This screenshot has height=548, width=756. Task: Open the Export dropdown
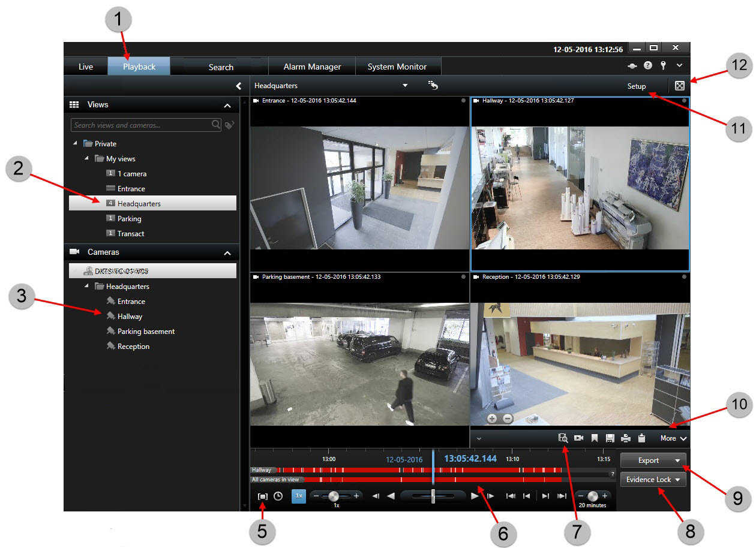tap(653, 460)
